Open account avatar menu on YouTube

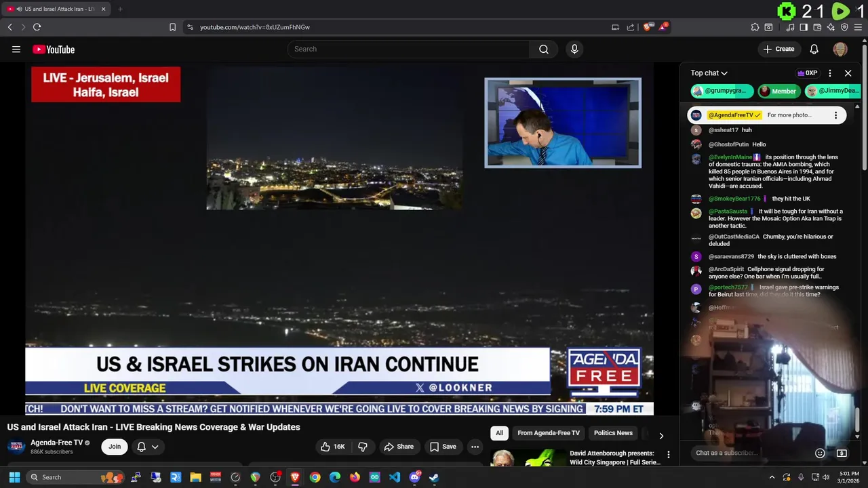point(840,49)
